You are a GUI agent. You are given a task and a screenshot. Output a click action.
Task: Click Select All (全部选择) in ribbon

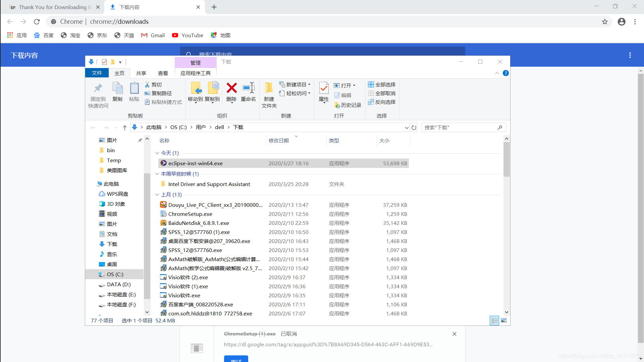tap(382, 84)
